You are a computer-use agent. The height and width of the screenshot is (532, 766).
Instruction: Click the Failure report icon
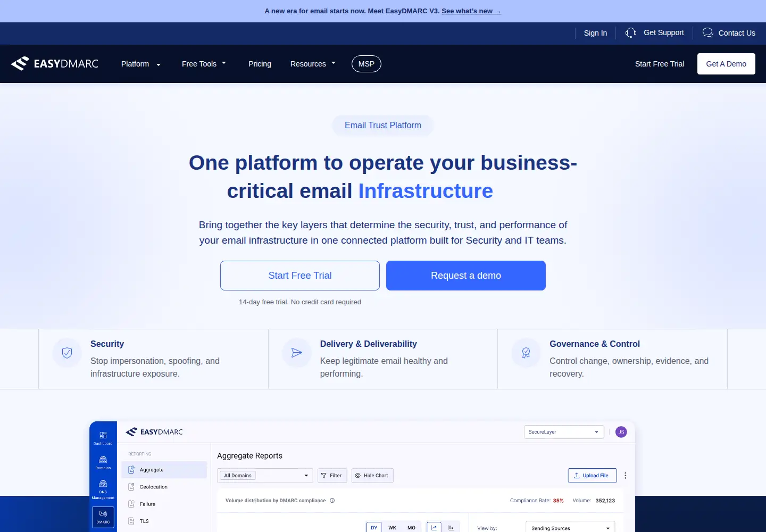(x=131, y=504)
